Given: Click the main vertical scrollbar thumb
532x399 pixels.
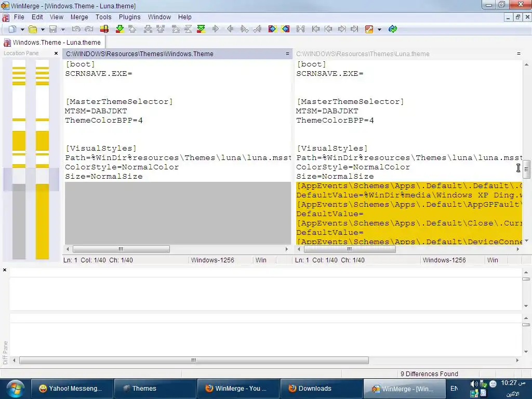Looking at the screenshot, I should pyautogui.click(x=526, y=169).
